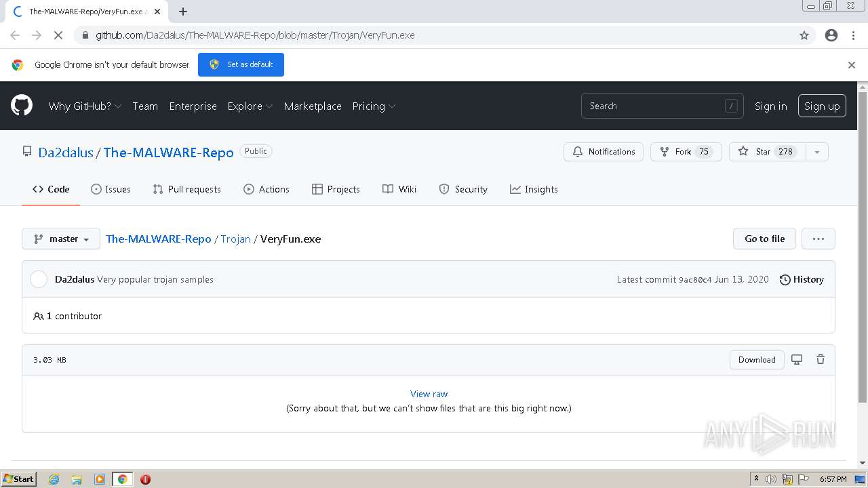Open the Marketplace navigation link
Image resolution: width=868 pixels, height=488 pixels.
313,106
